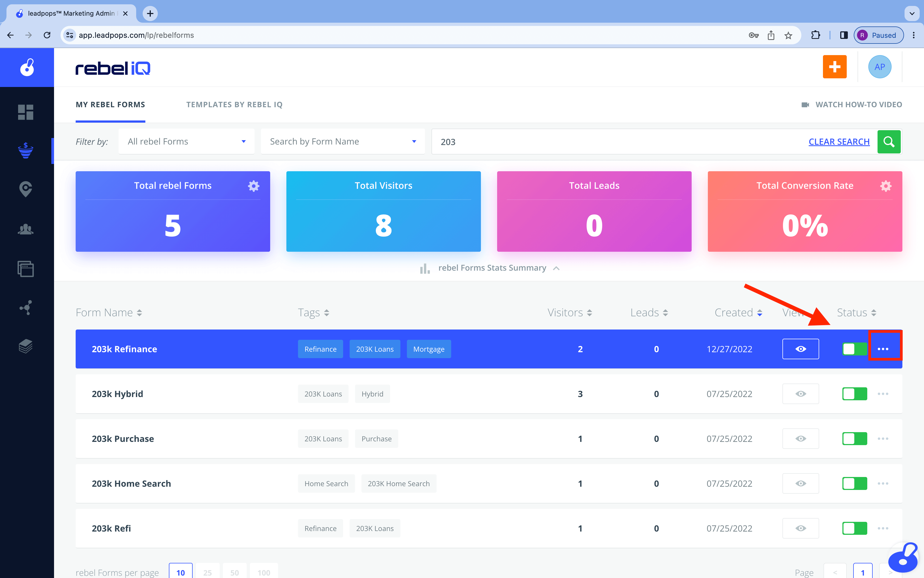
Task: Open the dashboard grid icon in sidebar
Action: (x=26, y=112)
